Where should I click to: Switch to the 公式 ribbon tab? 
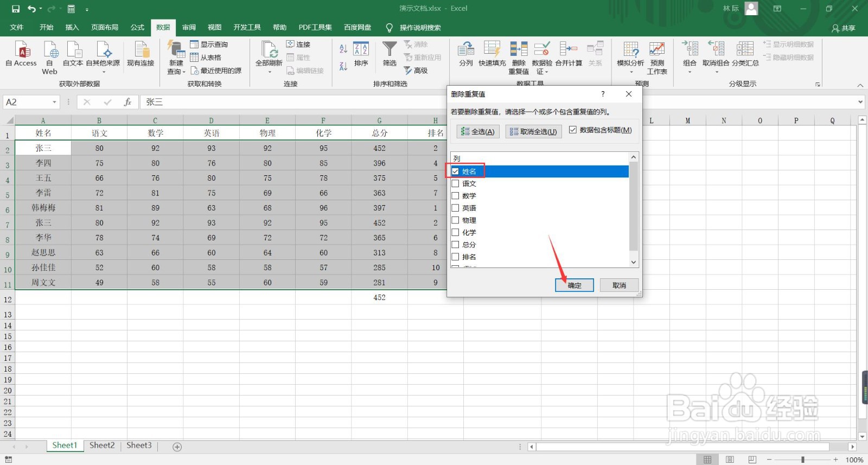(137, 27)
